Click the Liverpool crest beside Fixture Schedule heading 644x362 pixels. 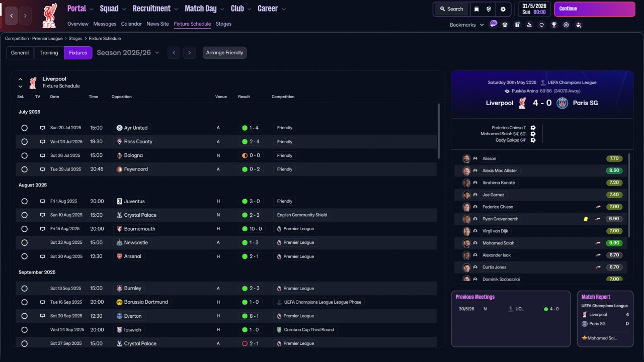[33, 82]
